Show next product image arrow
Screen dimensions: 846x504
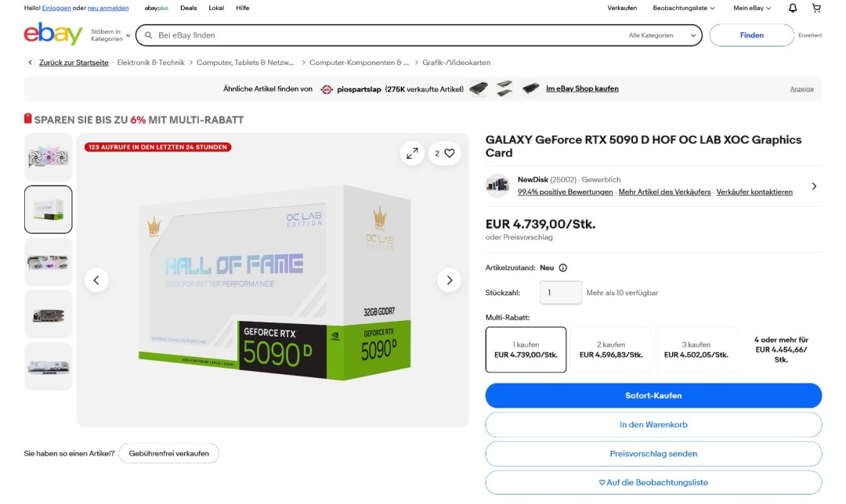449,280
